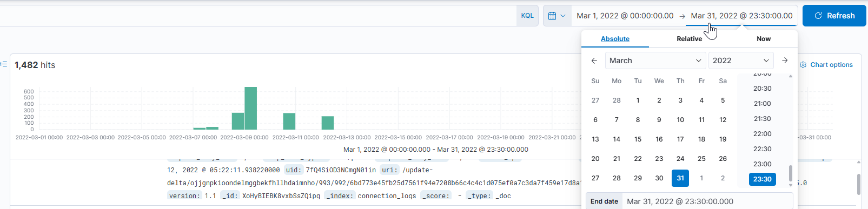Switch to the Relative tab
Image resolution: width=868 pixels, height=209 pixels.
tap(689, 39)
